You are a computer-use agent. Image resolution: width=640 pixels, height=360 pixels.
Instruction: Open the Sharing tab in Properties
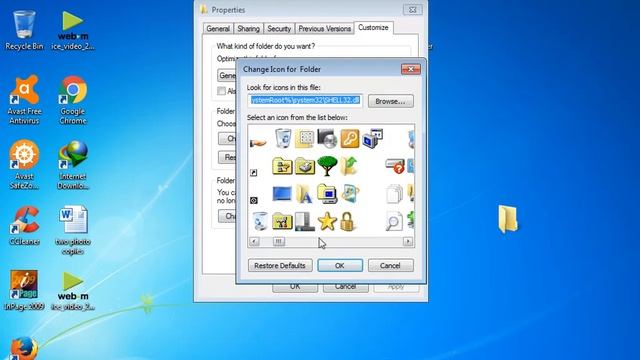248,29
